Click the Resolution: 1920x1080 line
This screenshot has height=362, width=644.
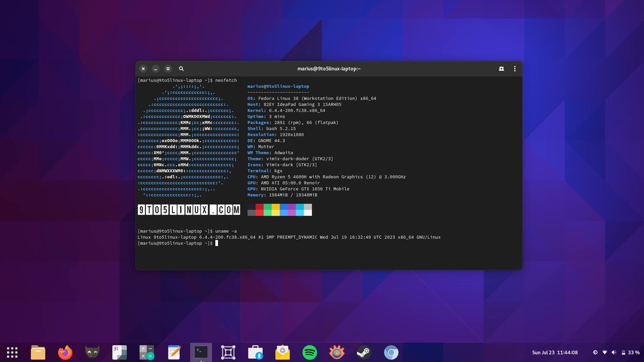pyautogui.click(x=275, y=135)
